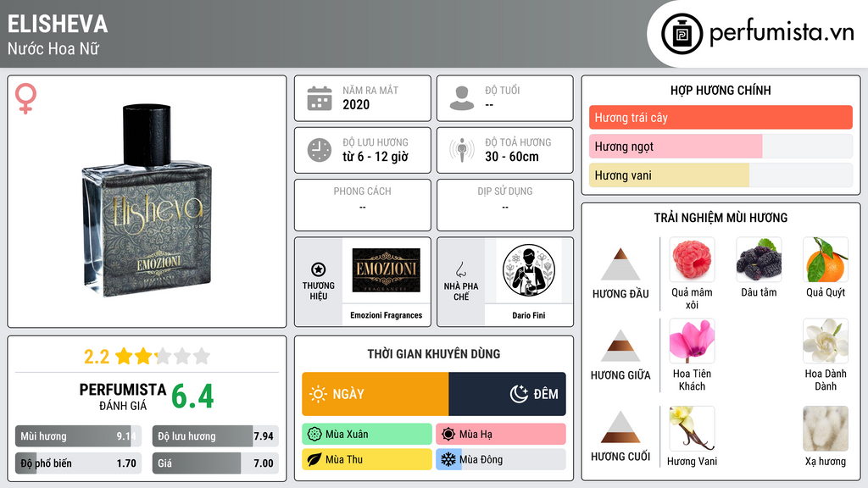
Task: Click the 2.2 star rating row
Action: [147, 356]
